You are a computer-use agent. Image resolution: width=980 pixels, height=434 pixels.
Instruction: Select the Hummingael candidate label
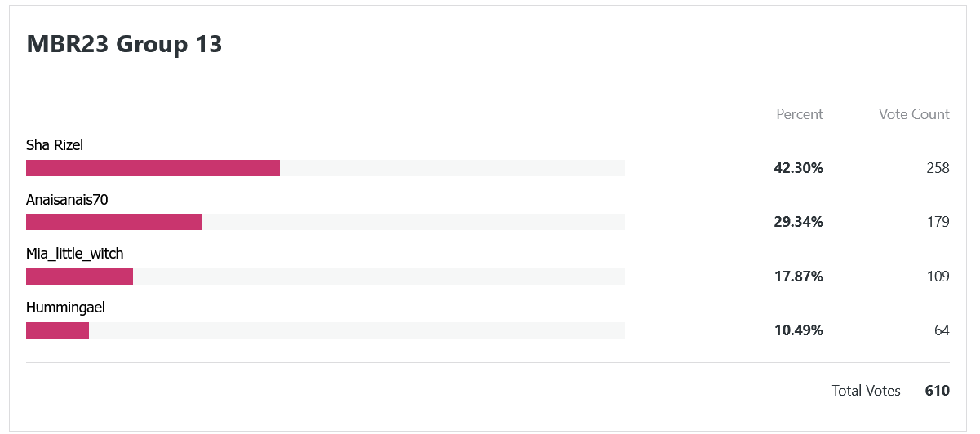65,308
